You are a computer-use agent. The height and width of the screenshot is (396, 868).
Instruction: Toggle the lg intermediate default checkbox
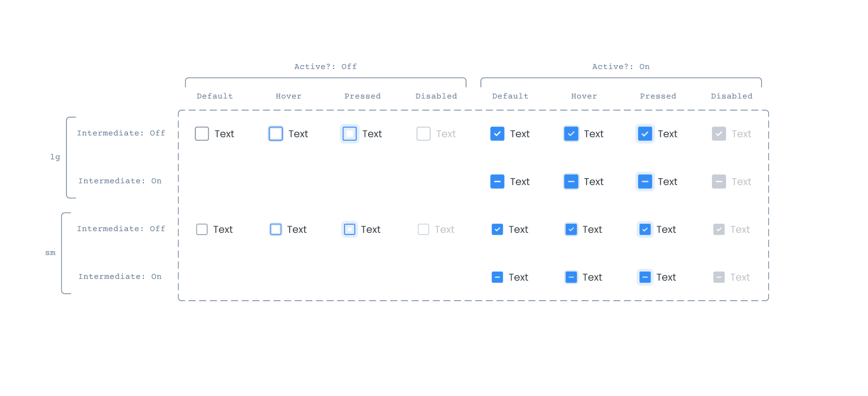pyautogui.click(x=497, y=182)
